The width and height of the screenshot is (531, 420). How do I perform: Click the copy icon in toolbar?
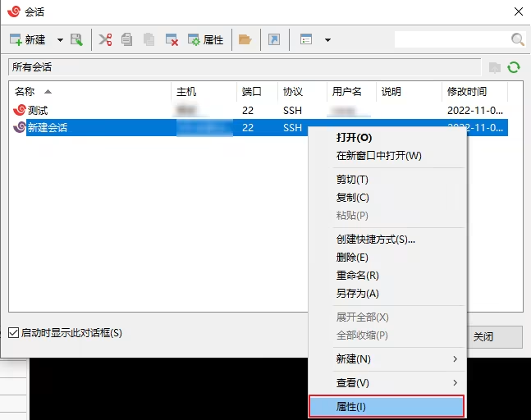pos(126,40)
